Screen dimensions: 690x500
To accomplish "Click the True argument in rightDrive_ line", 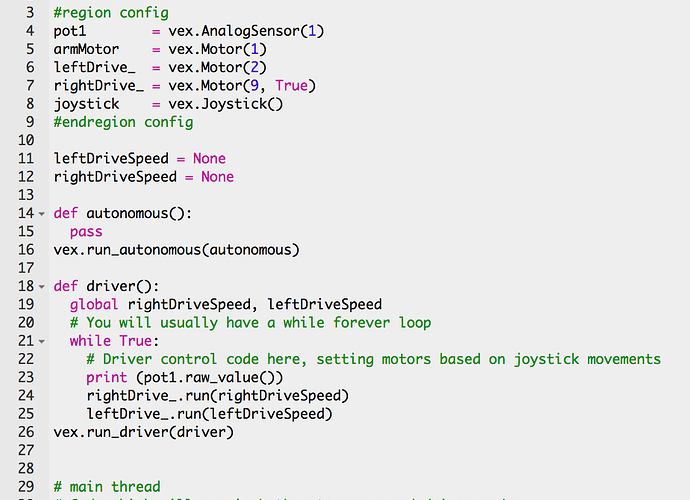I will point(291,85).
